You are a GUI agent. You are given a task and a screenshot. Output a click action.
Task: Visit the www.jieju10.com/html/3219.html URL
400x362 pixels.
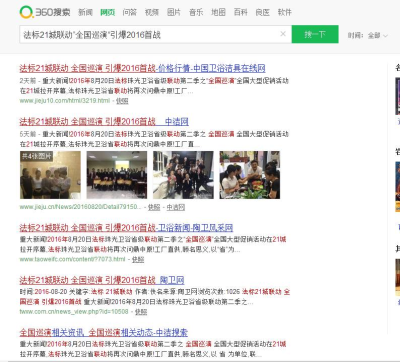(x=65, y=101)
